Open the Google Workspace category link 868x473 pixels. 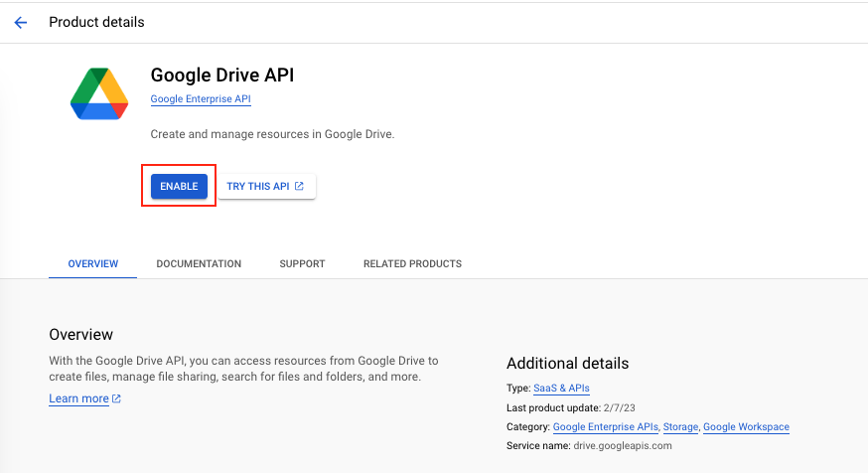(746, 427)
